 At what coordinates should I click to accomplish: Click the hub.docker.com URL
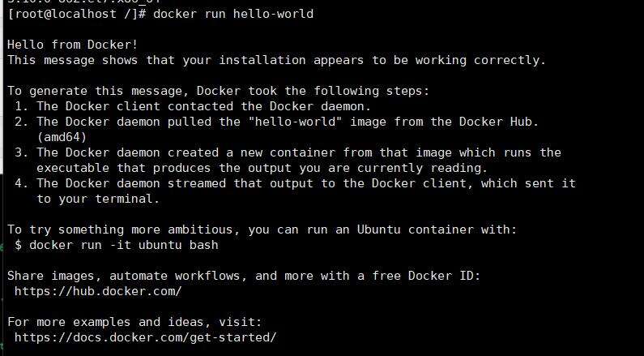click(98, 291)
